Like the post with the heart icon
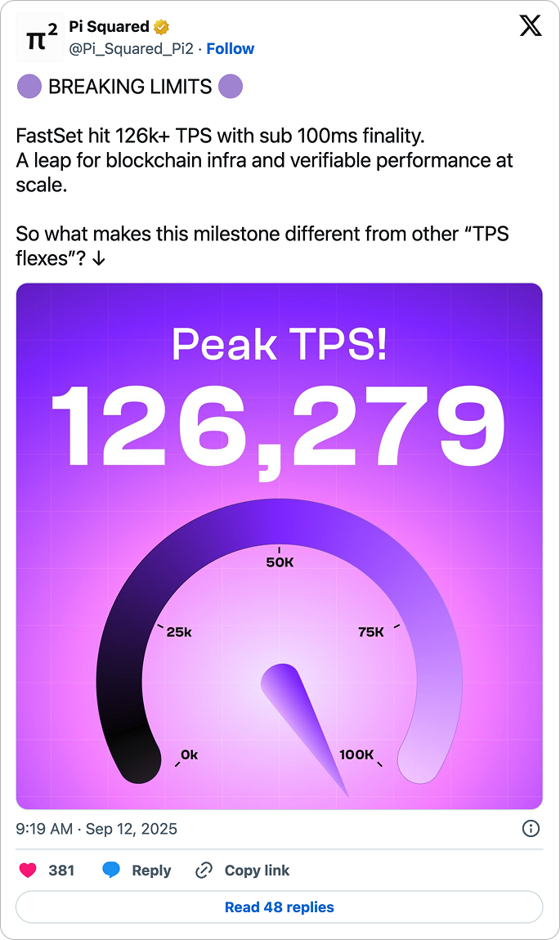Image resolution: width=560 pixels, height=940 pixels. 28,870
